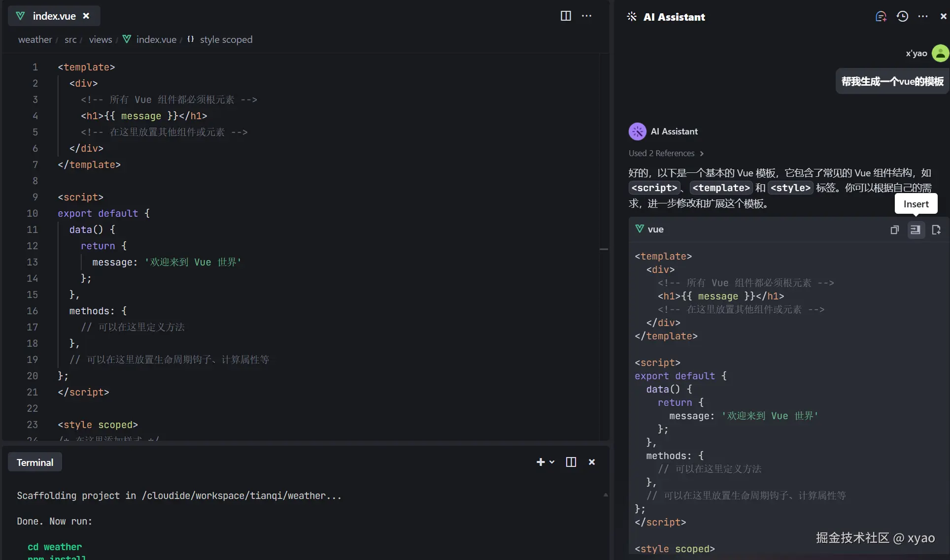Click the x'yao user avatar
The image size is (950, 560).
point(940,53)
